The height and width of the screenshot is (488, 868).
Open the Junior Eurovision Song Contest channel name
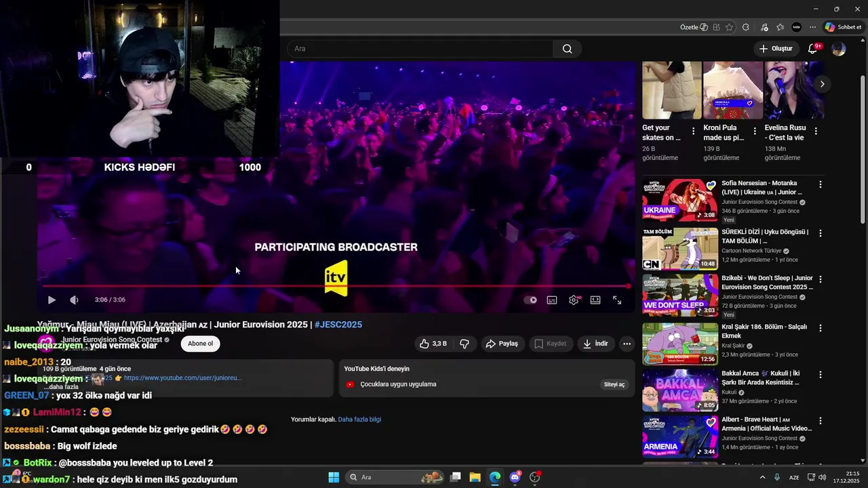tap(112, 340)
